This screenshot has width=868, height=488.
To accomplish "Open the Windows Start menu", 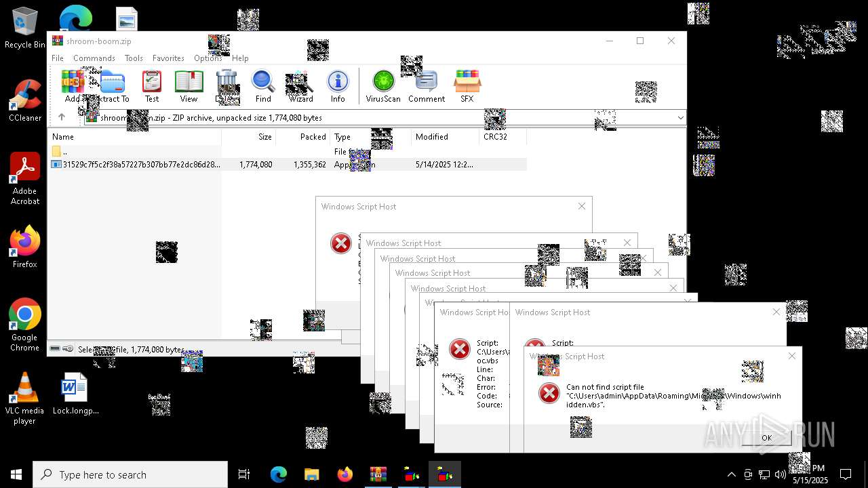I will click(16, 474).
